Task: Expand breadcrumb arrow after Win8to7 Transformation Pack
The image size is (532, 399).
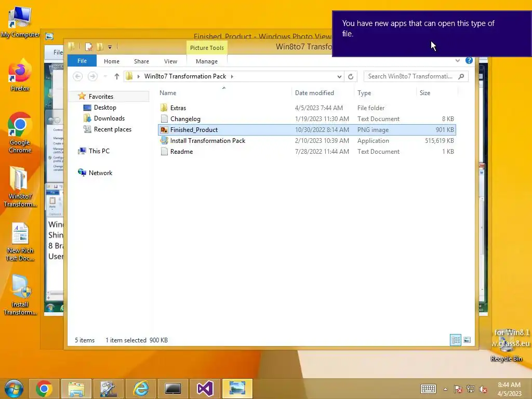Action: pyautogui.click(x=232, y=76)
